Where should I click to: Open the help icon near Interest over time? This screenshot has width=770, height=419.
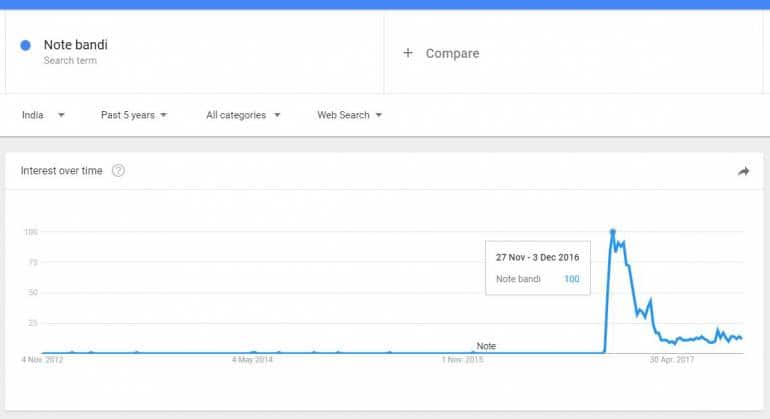118,171
